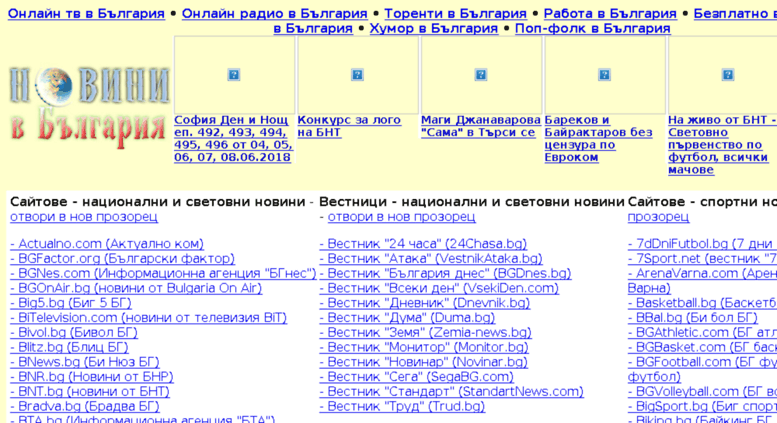Image resolution: width=777 pixels, height=423 pixels.
Task: Open BGBasket.com link
Action: (702, 347)
